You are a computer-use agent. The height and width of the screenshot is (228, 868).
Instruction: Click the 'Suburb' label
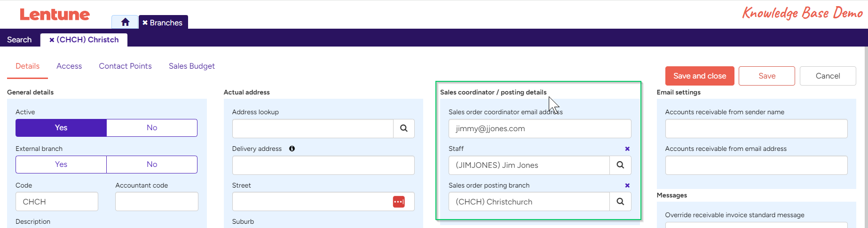click(x=243, y=221)
